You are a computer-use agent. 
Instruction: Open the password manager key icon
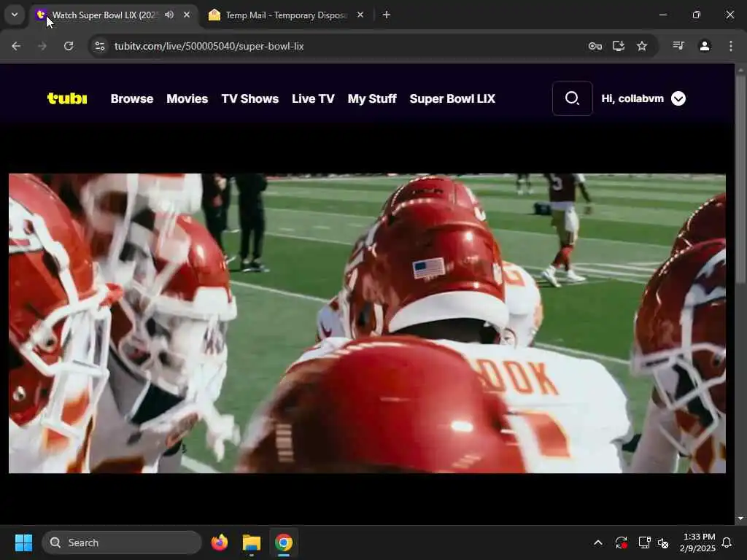[595, 46]
